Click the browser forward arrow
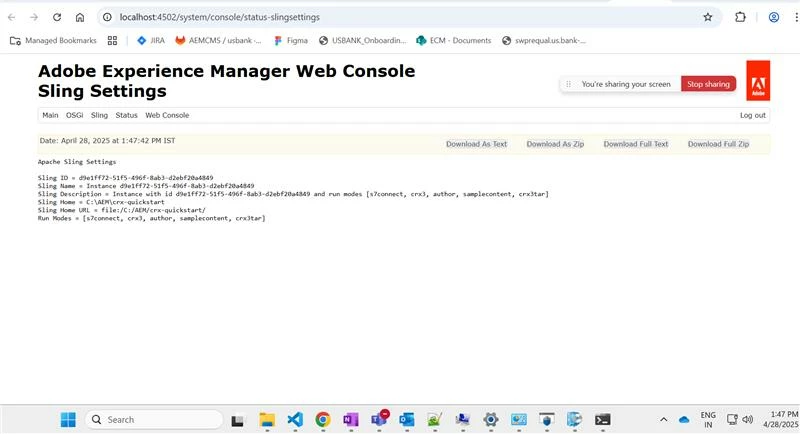800x434 pixels. pos(34,17)
